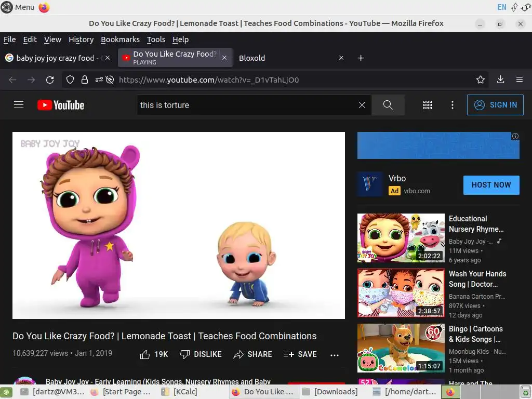Click the SIGN IN button
This screenshot has width=532, height=399.
click(495, 105)
